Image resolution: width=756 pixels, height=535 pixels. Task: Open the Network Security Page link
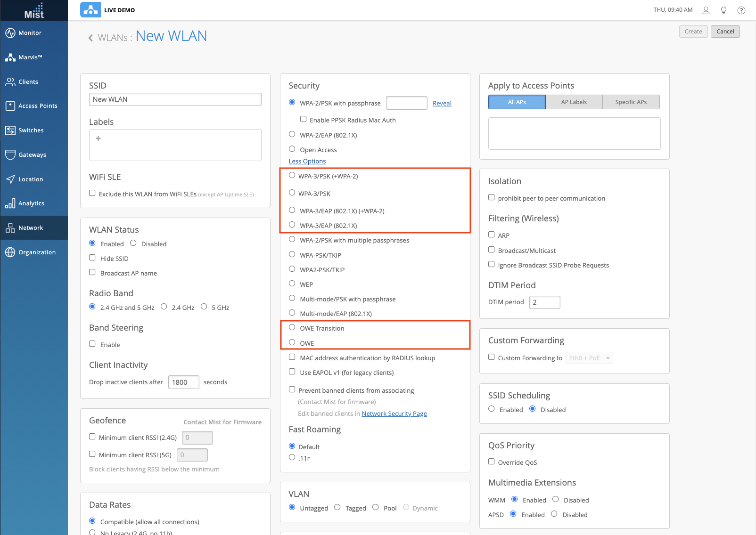pos(394,413)
